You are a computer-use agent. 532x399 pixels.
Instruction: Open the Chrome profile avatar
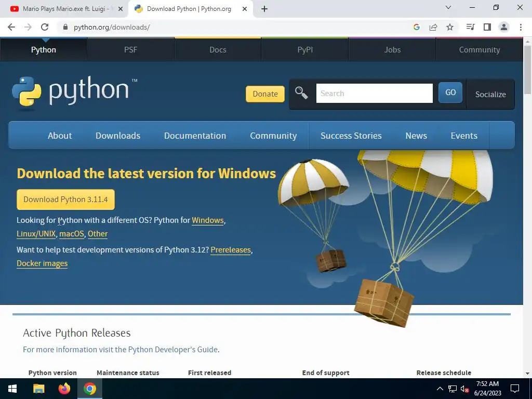click(504, 27)
